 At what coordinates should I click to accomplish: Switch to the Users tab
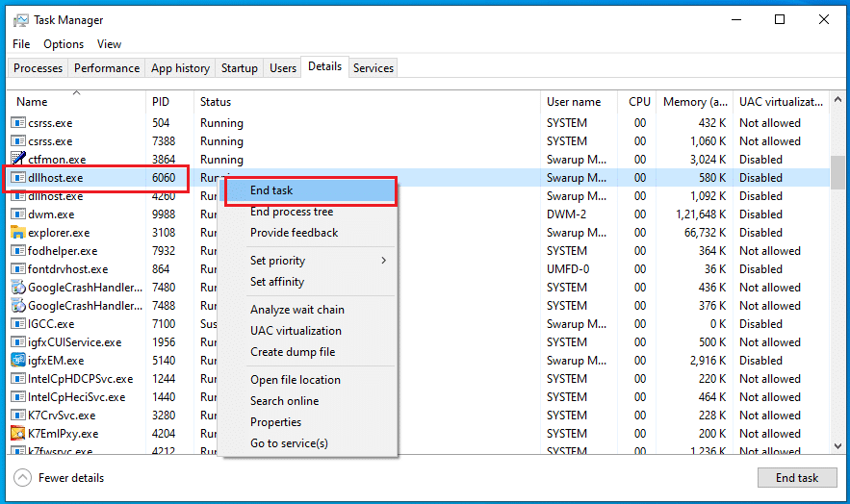(x=283, y=68)
